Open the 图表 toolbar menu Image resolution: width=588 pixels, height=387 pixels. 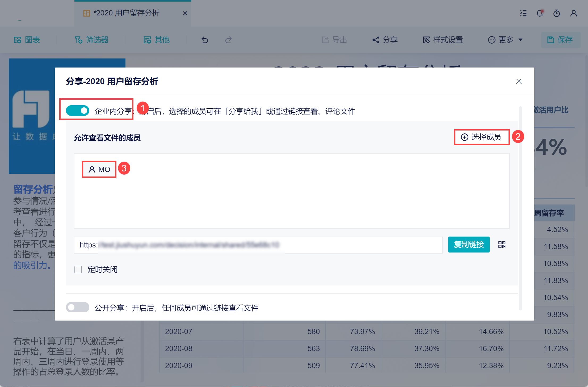pyautogui.click(x=27, y=40)
